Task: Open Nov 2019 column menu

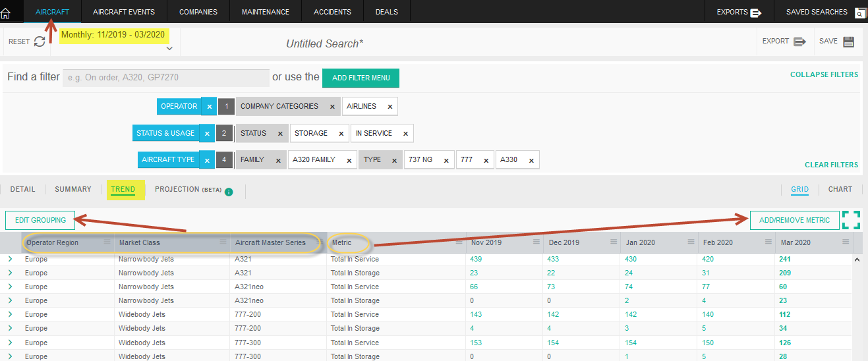Action: click(536, 242)
